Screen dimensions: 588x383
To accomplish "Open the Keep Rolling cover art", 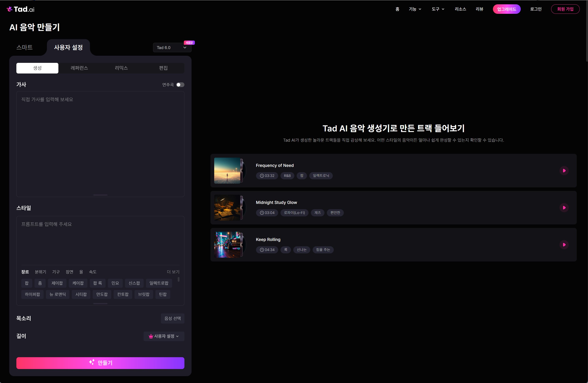I will tap(227, 244).
